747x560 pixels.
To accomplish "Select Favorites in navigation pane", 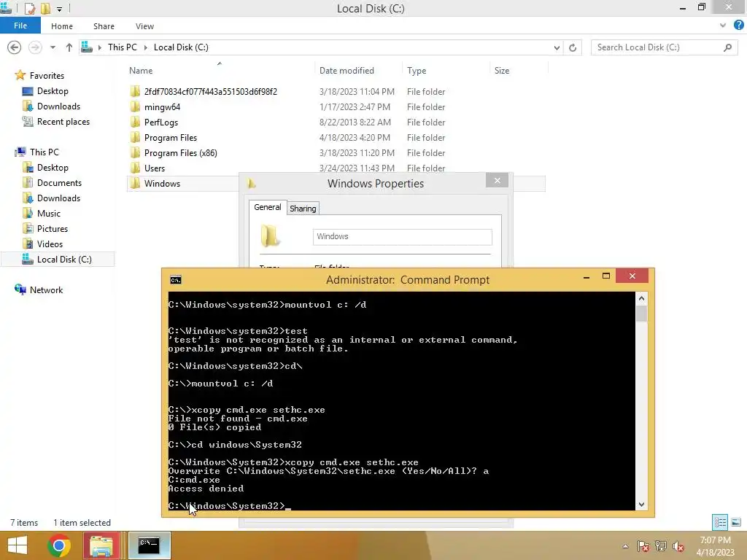I will point(47,75).
